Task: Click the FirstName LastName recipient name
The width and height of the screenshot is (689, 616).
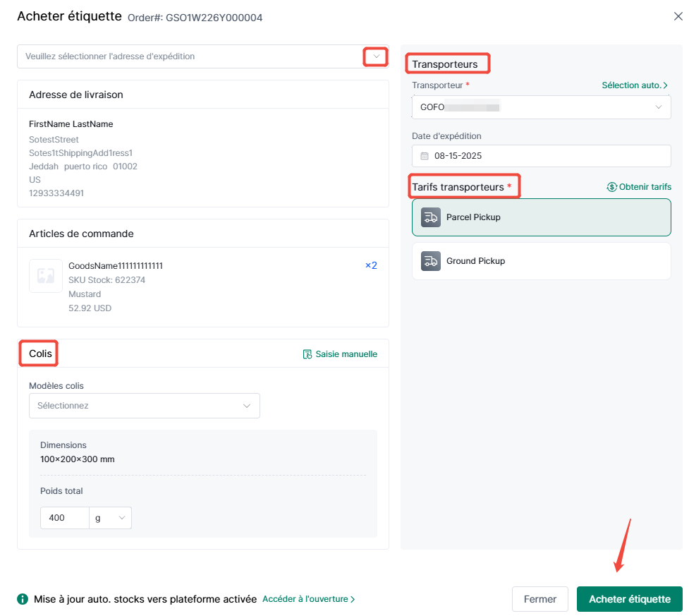Action: (71, 124)
